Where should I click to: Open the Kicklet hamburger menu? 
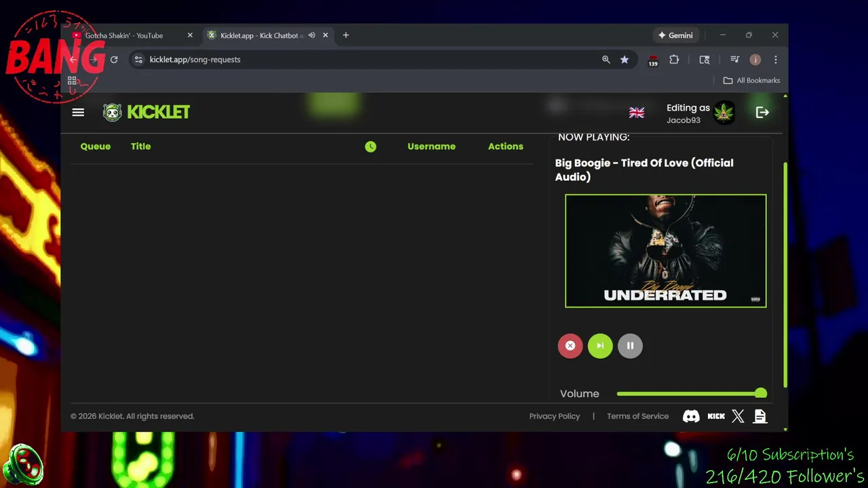coord(78,113)
